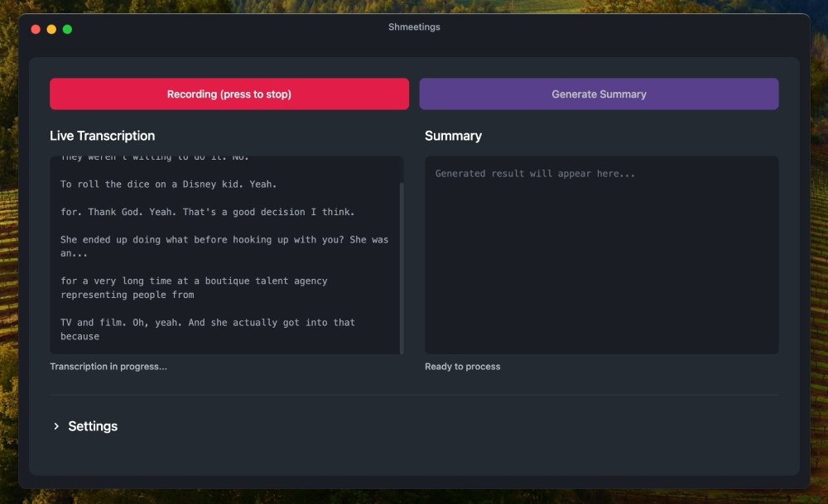
Task: Click the Settings disclosure chevron
Action: click(x=56, y=426)
